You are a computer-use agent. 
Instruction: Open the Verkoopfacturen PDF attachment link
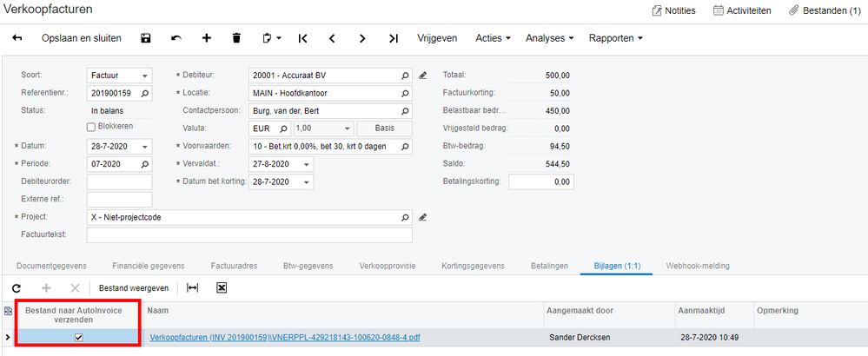[285, 337]
